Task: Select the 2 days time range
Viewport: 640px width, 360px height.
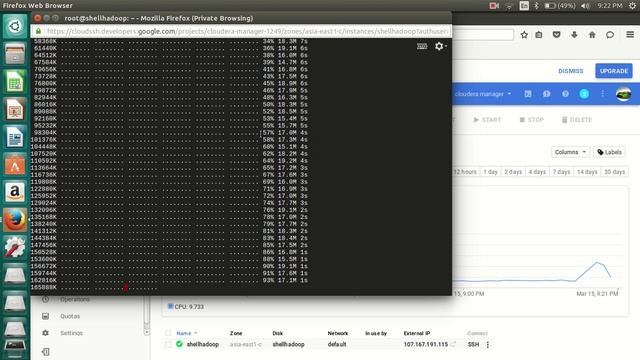Action: point(513,172)
